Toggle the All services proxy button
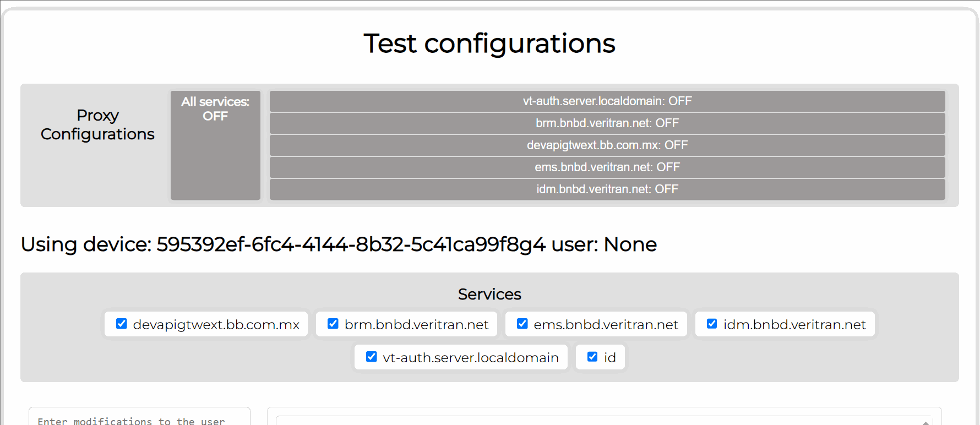Viewport: 980px width, 425px height. tap(215, 145)
